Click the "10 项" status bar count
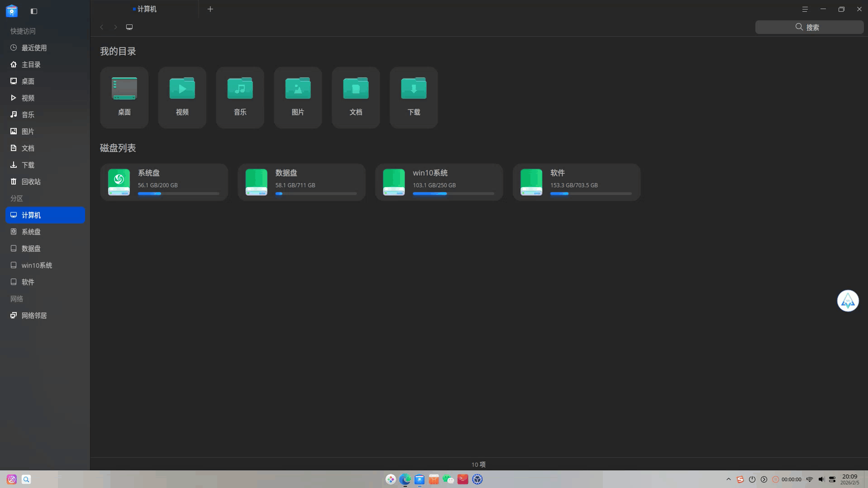Screen dimensions: 868x488 [478, 464]
